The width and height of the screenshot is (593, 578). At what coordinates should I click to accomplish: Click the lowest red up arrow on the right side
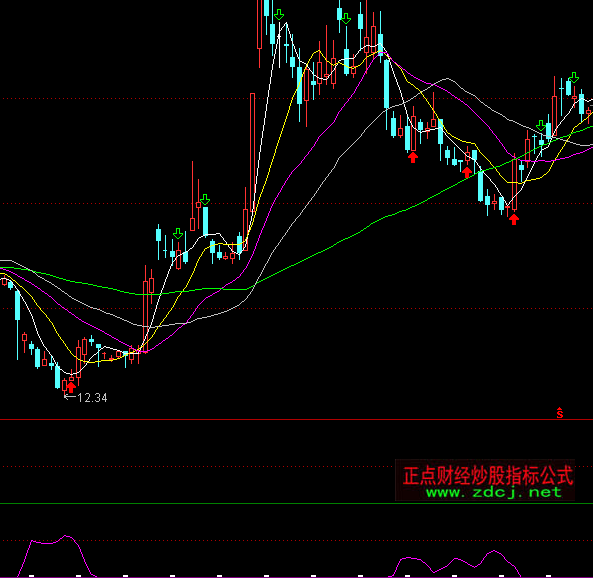(514, 219)
